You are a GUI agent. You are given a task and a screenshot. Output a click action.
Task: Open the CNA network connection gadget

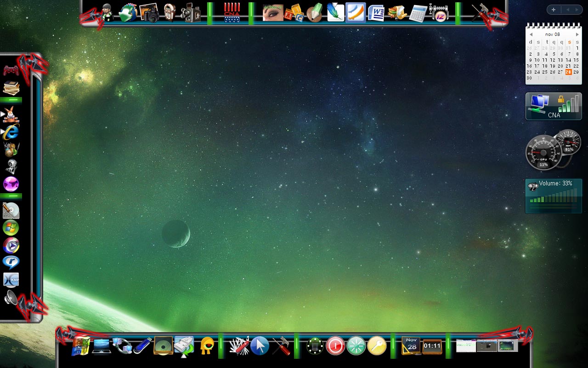[x=554, y=106]
